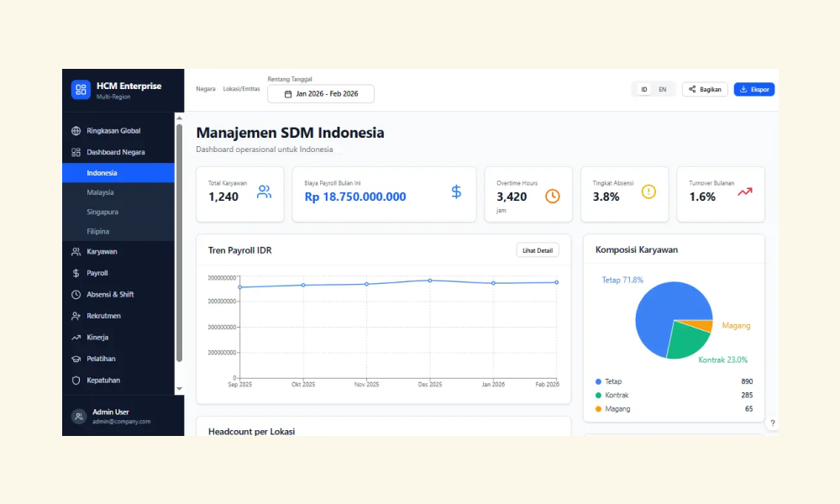Open the Lokasi/Entitas filter
The width and height of the screenshot is (840, 504).
(242, 89)
